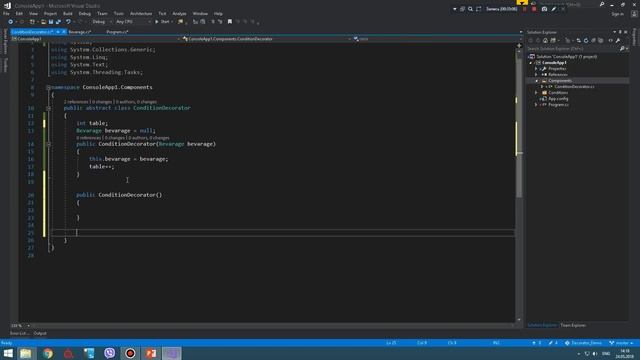640x360 pixels.
Task: Close the ConditionDecorator.cs tab
Action: [64, 32]
